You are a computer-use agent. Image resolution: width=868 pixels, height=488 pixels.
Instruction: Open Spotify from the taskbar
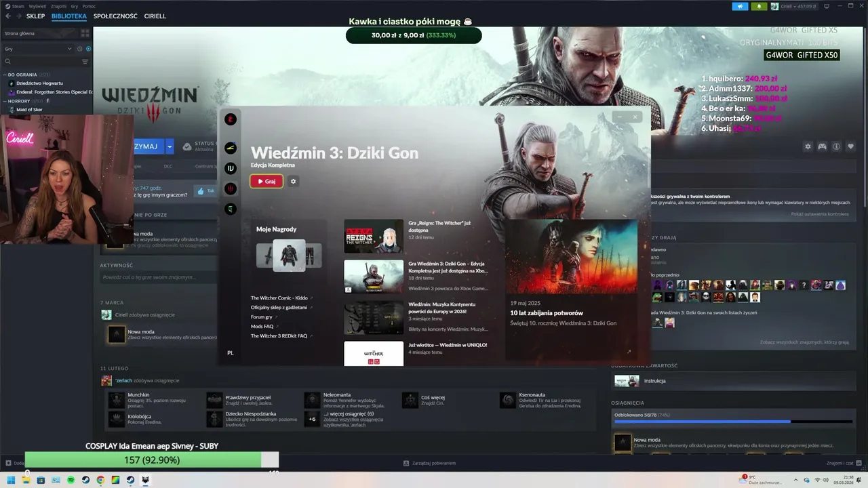[71, 481]
